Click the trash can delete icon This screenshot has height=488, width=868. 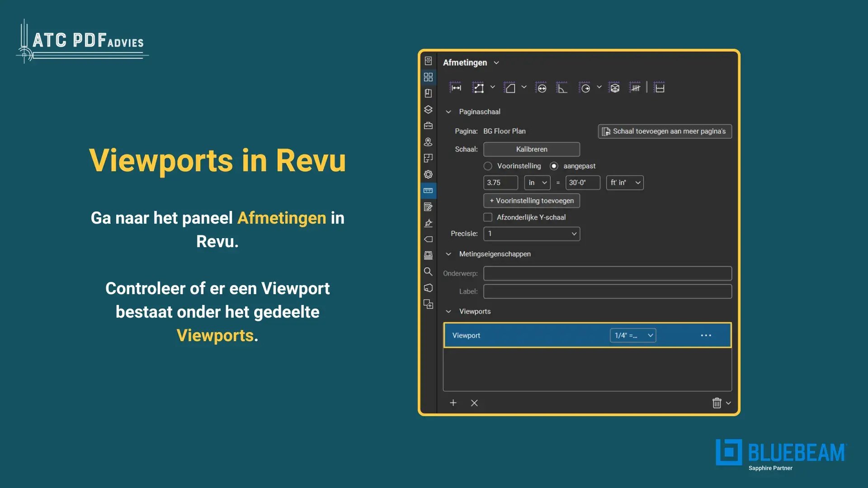click(x=717, y=403)
